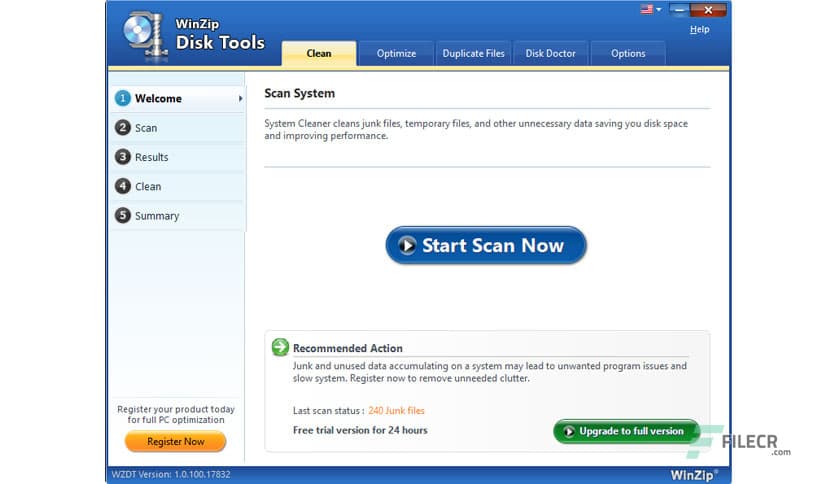The width and height of the screenshot is (836, 484).
Task: Click the step 4 Clean number badge
Action: [123, 186]
